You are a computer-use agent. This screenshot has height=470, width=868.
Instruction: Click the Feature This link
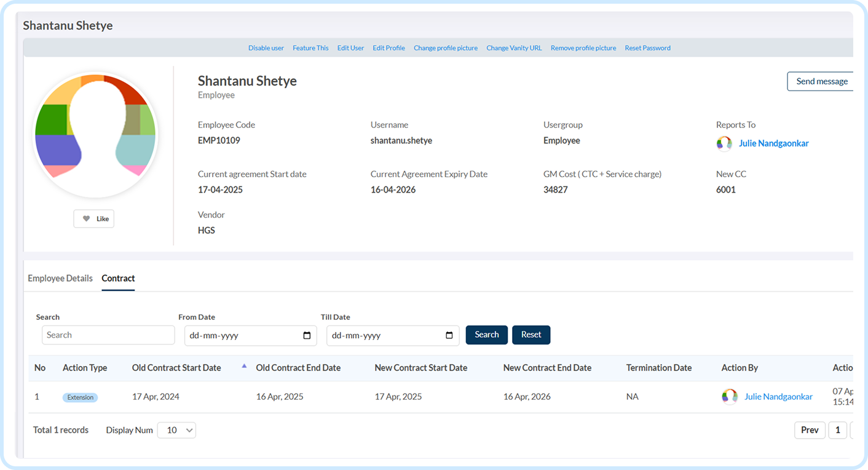coord(310,48)
